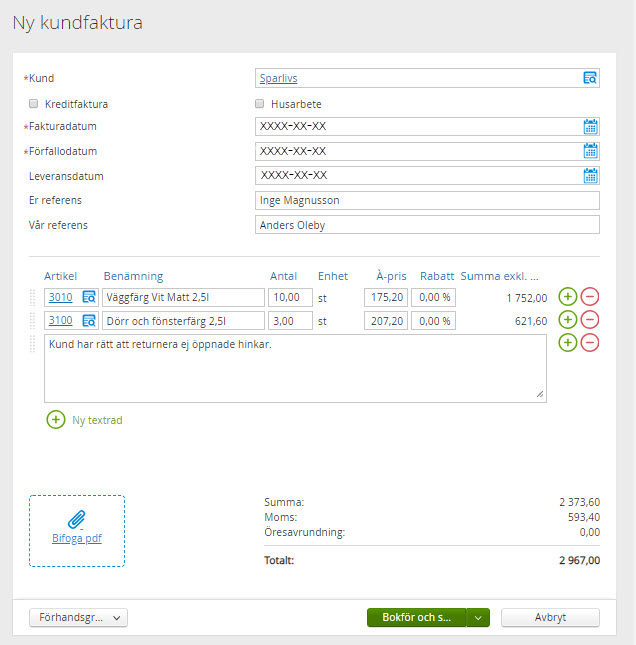The image size is (636, 645).
Task: Add row after Väggfärg Vit Matt line
Action: pos(568,297)
